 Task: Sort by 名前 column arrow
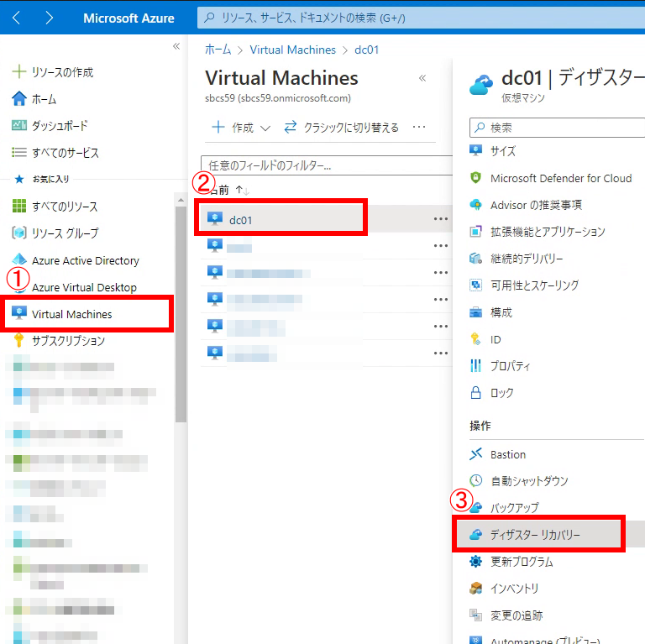pyautogui.click(x=242, y=190)
